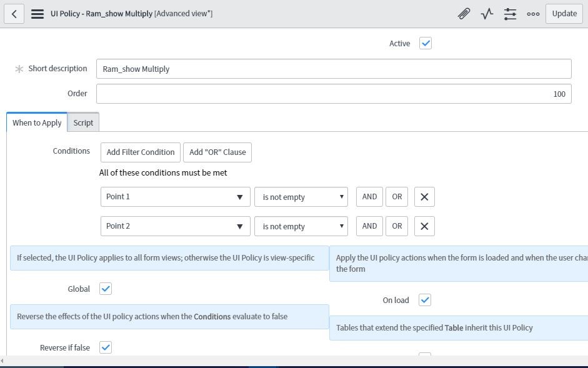Switch to the Script tab
The width and height of the screenshot is (588, 368).
point(83,122)
